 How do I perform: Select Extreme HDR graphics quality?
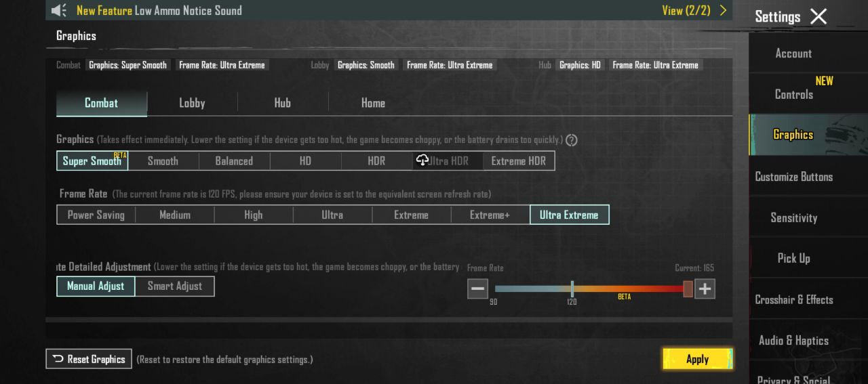coord(519,161)
